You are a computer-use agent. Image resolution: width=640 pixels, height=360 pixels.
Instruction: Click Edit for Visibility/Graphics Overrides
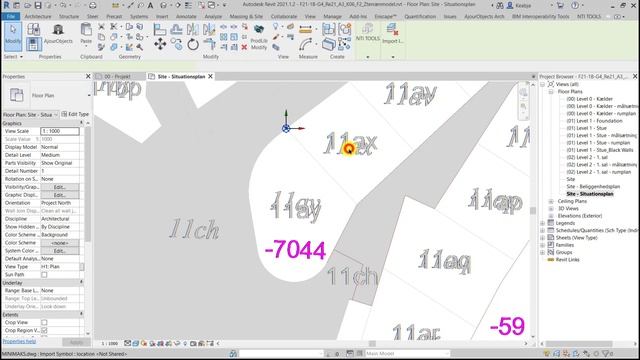[x=60, y=187]
